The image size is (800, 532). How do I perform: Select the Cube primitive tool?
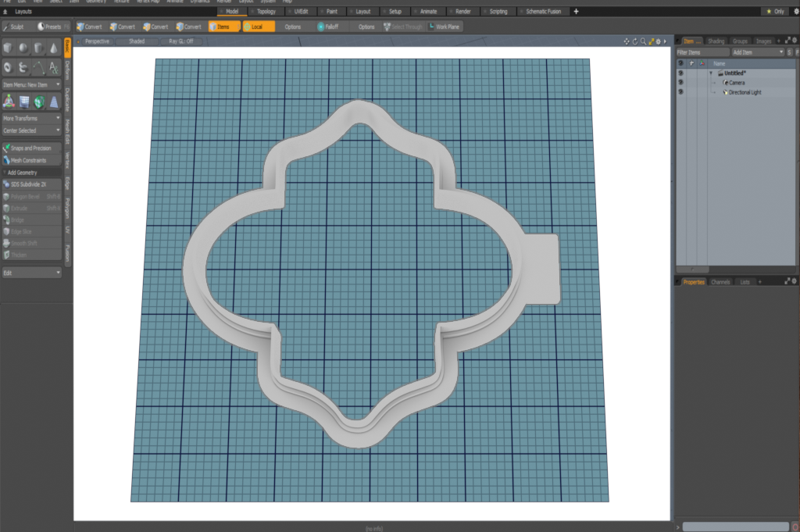coord(9,48)
